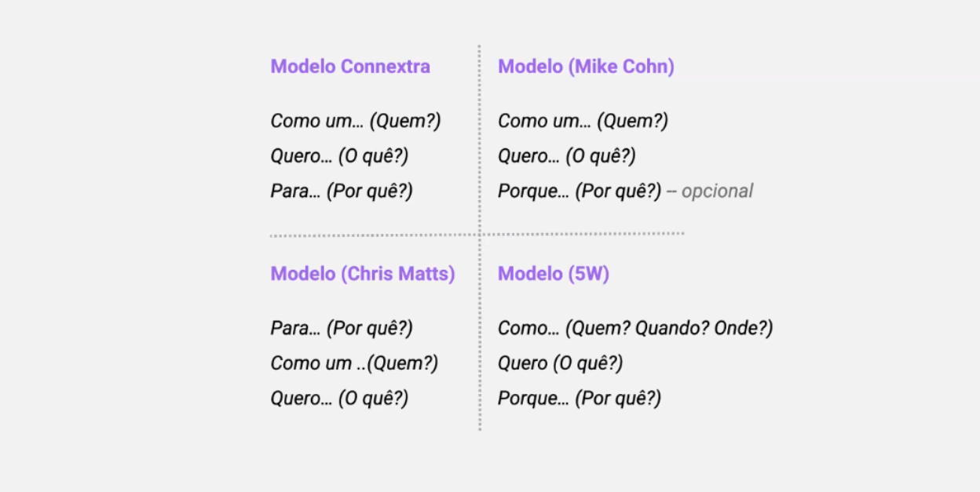
Task: Select 'Quero… (O quê?)' under Modelo Connextra
Action: (x=340, y=156)
